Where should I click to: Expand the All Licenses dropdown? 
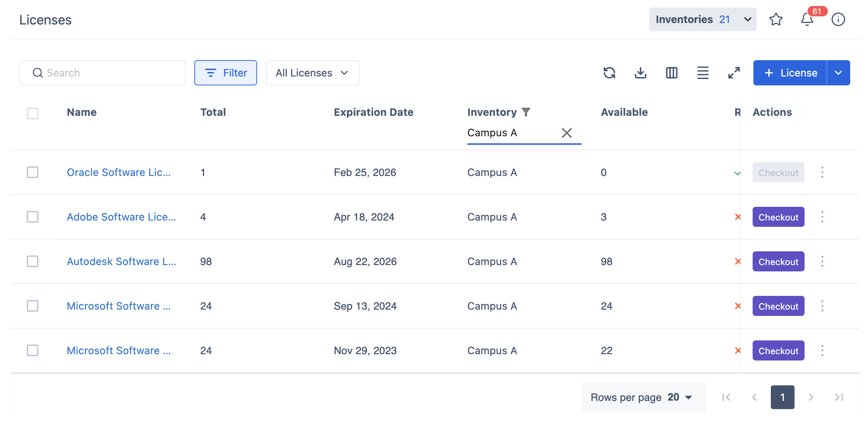(312, 73)
